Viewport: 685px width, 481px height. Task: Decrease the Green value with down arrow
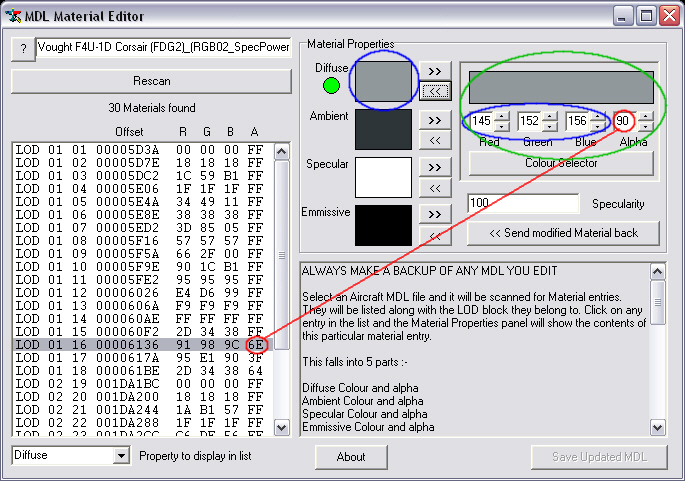coord(549,126)
